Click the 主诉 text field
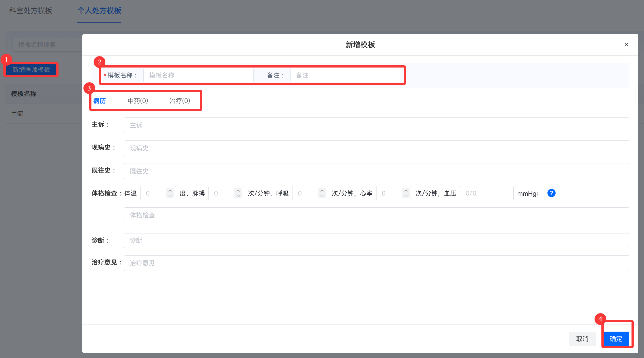The image size is (644, 358). click(x=376, y=125)
